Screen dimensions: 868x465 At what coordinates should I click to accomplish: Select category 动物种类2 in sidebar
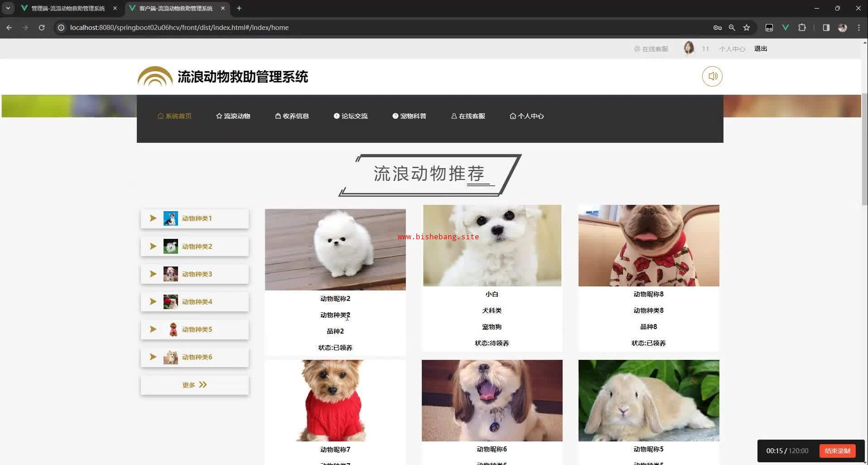195,247
